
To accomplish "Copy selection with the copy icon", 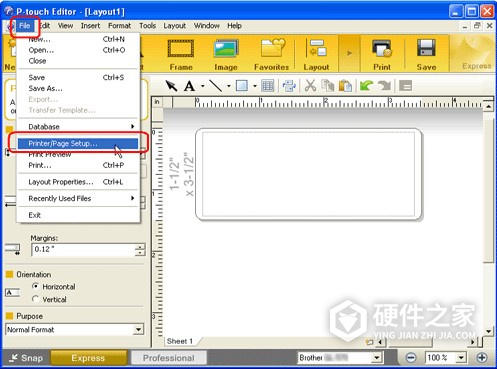I will (x=328, y=86).
